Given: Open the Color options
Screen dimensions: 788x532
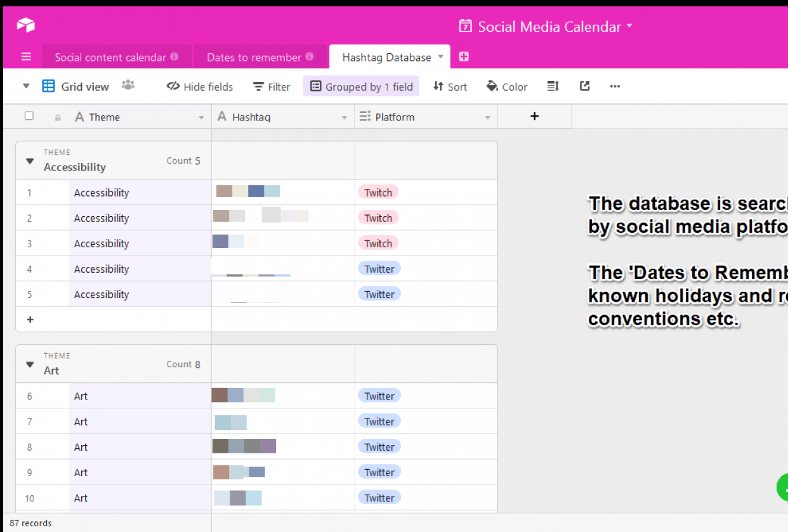Looking at the screenshot, I should pos(507,87).
